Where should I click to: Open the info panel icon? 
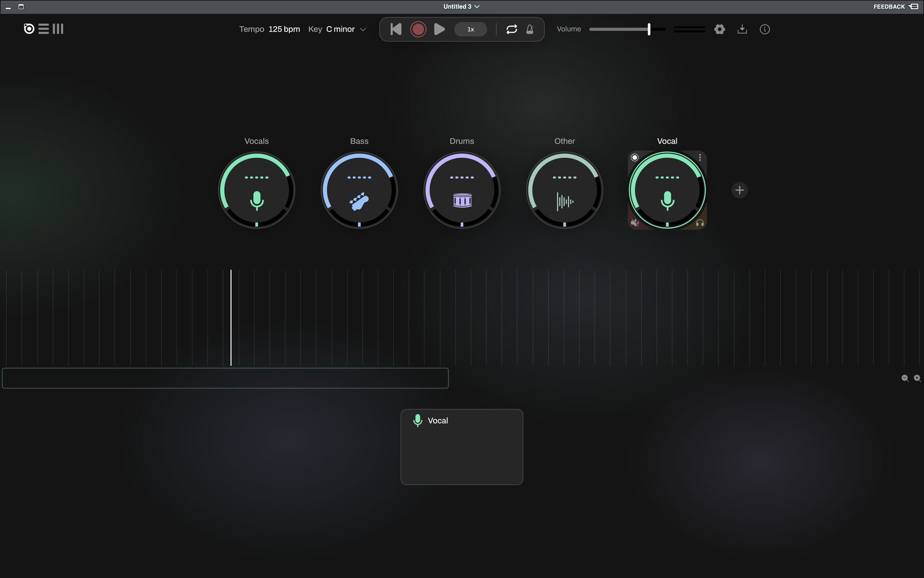(765, 29)
